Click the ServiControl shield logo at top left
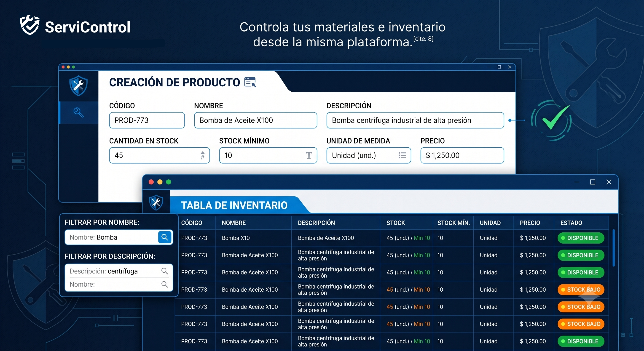Screen dimensions: 644x351 tap(30, 25)
